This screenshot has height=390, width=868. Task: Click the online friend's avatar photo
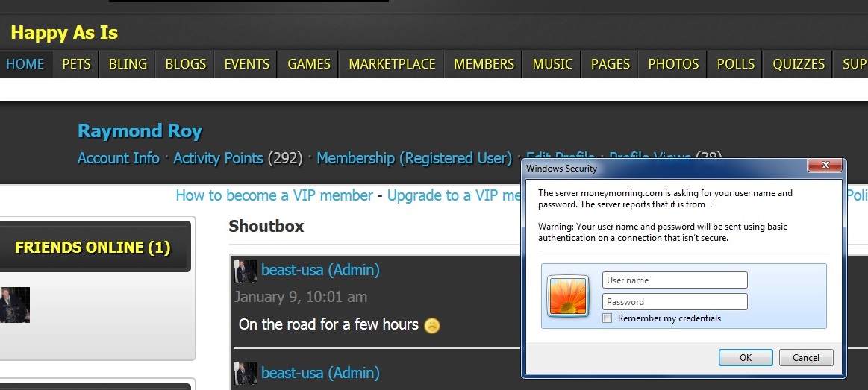click(15, 304)
